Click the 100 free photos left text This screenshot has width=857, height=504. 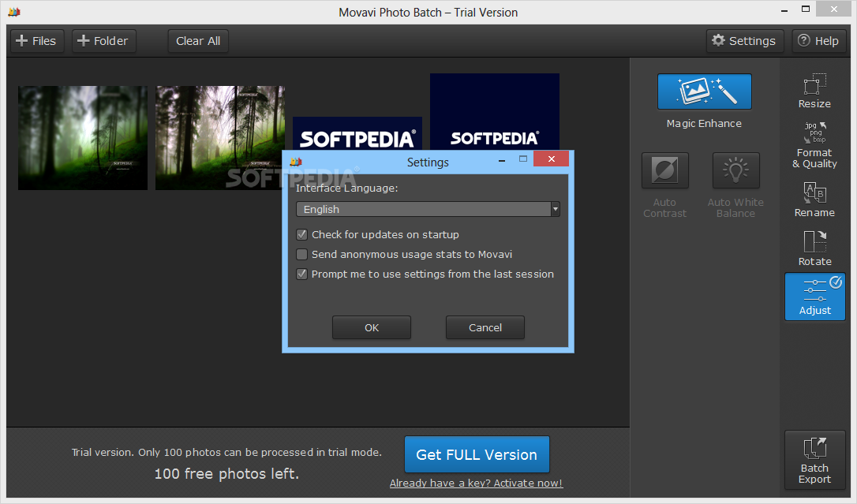226,474
